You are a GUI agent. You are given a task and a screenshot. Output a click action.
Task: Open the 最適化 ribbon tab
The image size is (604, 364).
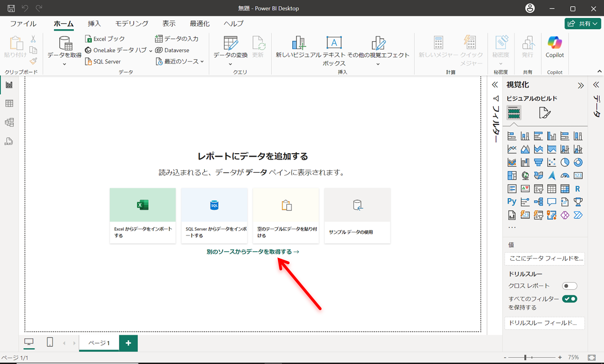click(x=200, y=24)
